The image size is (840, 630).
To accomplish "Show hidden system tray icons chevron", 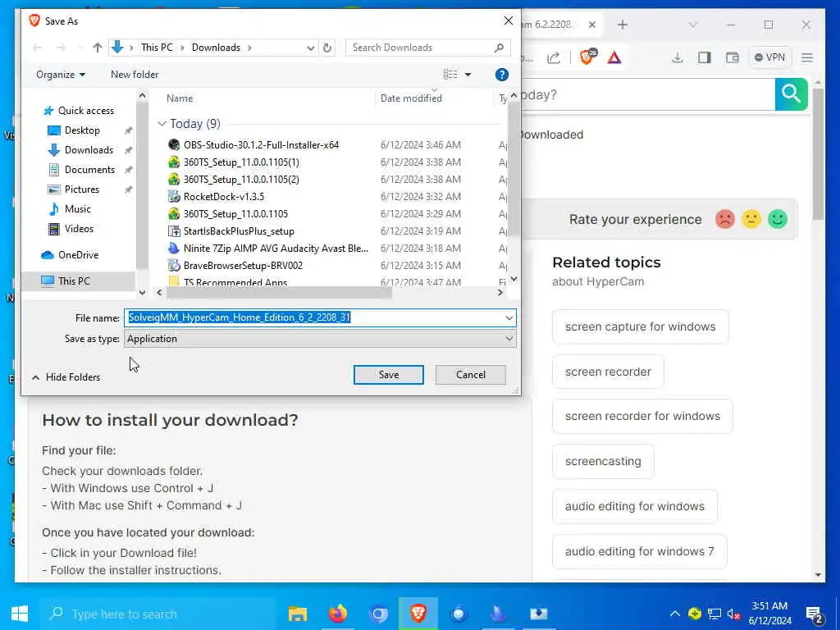I will tap(674, 614).
